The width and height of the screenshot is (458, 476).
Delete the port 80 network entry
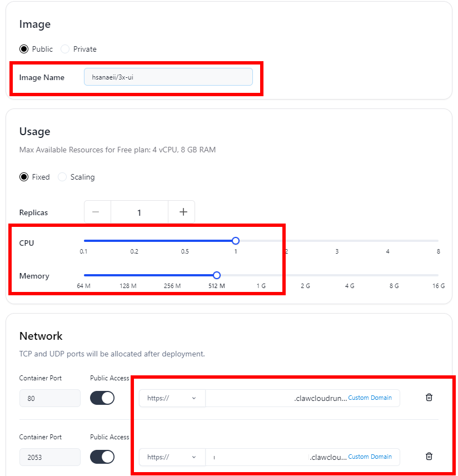click(429, 398)
